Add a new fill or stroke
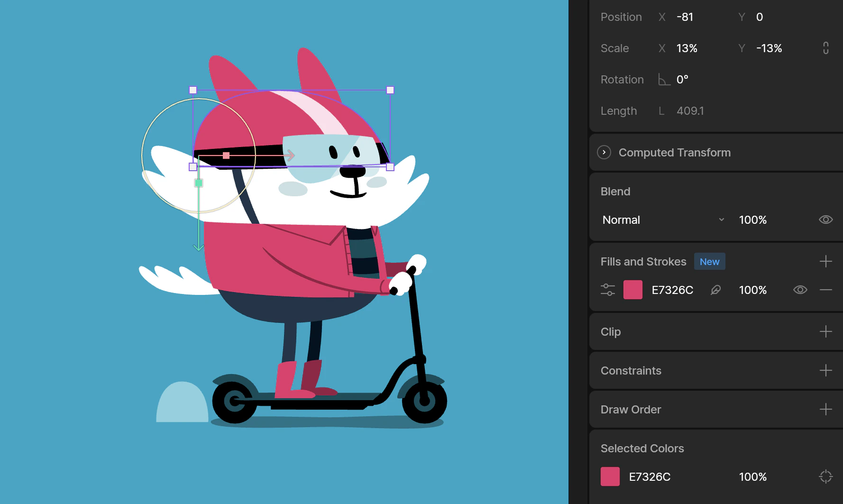Viewport: 843px width, 504px height. pyautogui.click(x=825, y=261)
